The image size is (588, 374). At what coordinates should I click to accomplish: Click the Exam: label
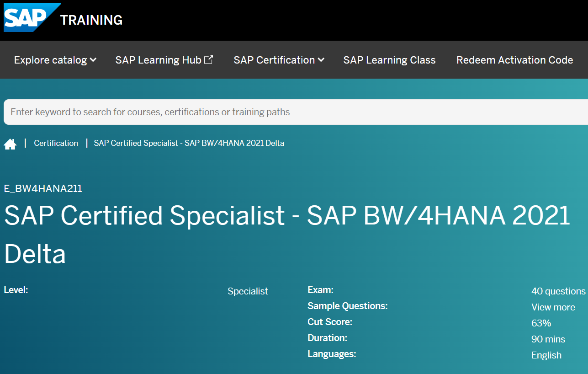click(320, 290)
